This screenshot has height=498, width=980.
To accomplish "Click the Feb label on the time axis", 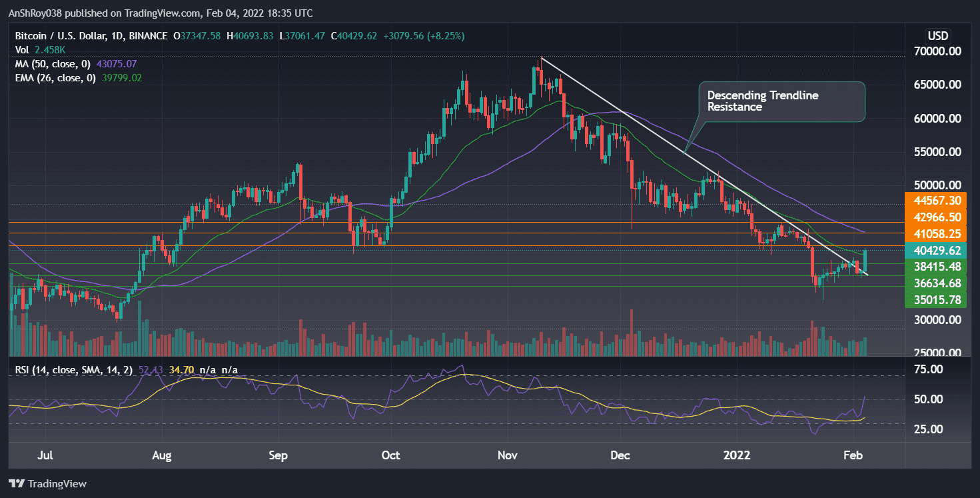I will pyautogui.click(x=853, y=455).
